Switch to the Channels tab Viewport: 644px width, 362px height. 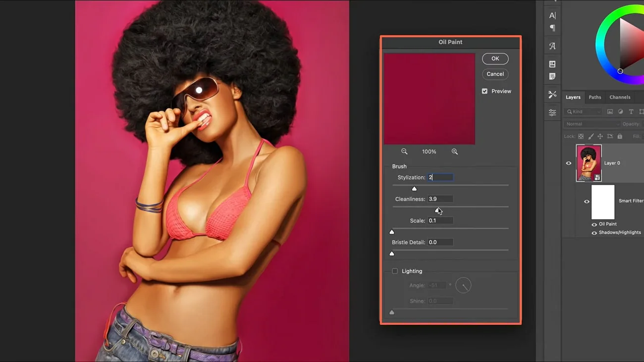(620, 97)
